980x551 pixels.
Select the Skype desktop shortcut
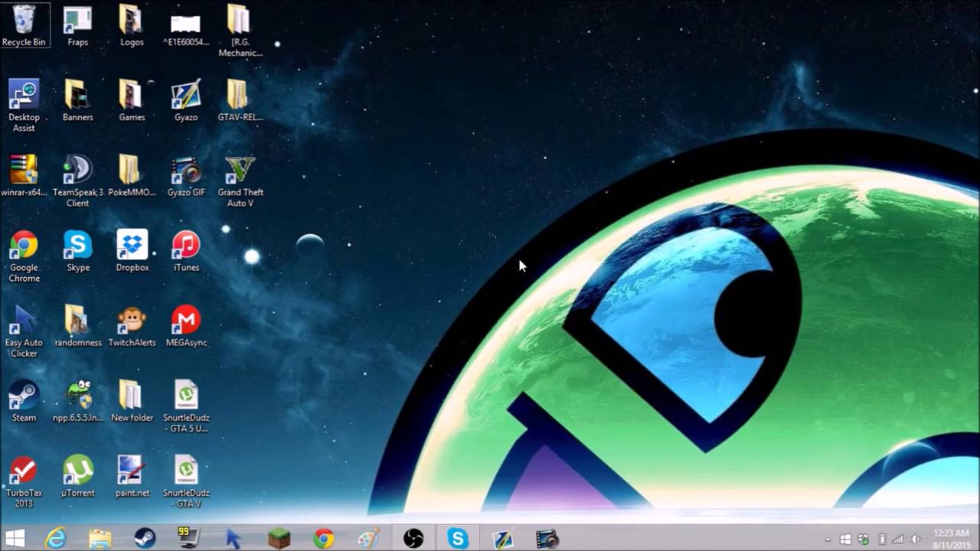(77, 250)
